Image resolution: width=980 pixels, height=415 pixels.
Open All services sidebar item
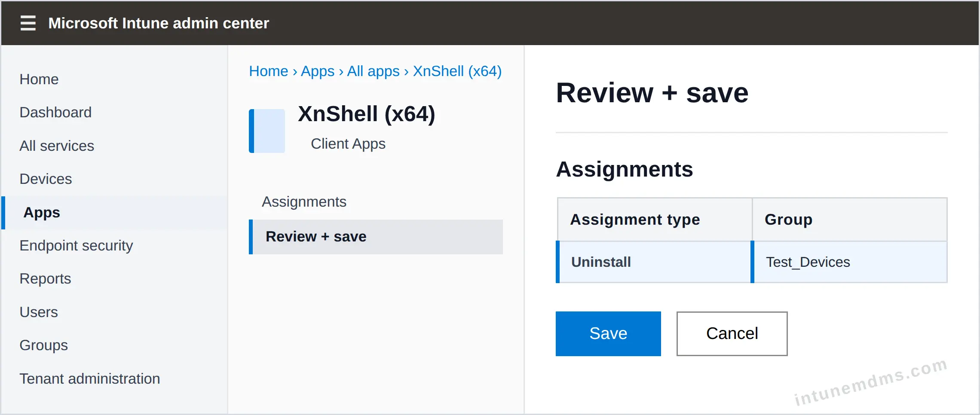pyautogui.click(x=57, y=146)
